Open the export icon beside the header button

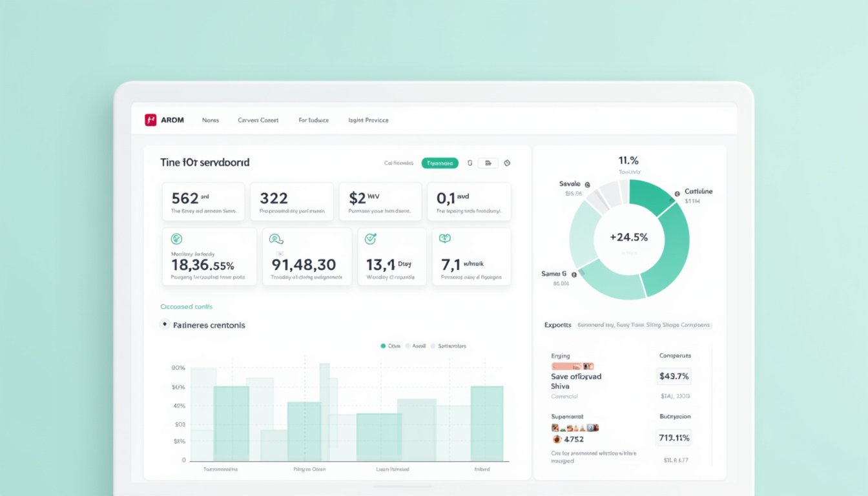point(488,163)
